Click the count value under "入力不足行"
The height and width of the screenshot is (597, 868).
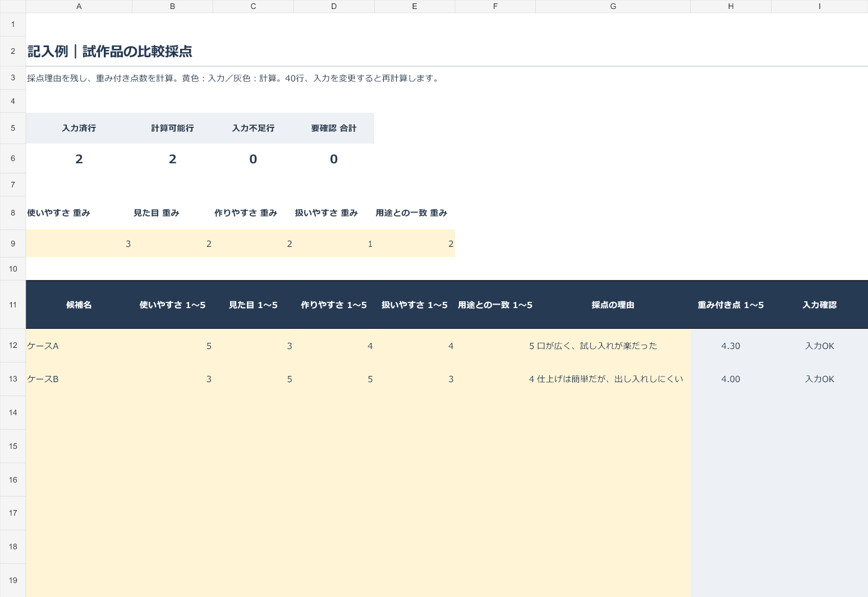[253, 159]
